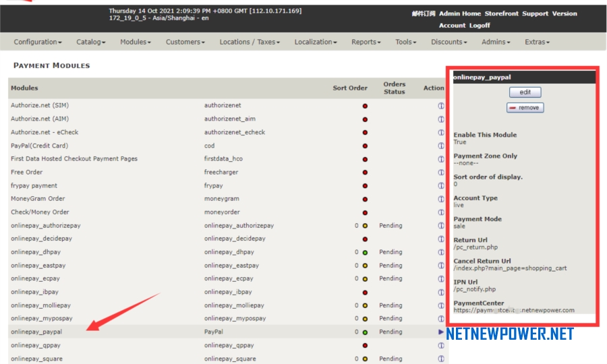Click info icon for onlinepay_molliepay row
607x364 pixels.
(x=441, y=305)
